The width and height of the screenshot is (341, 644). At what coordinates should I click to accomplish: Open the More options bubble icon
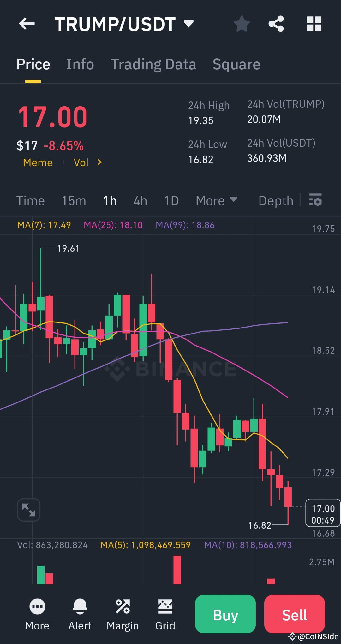[37, 607]
